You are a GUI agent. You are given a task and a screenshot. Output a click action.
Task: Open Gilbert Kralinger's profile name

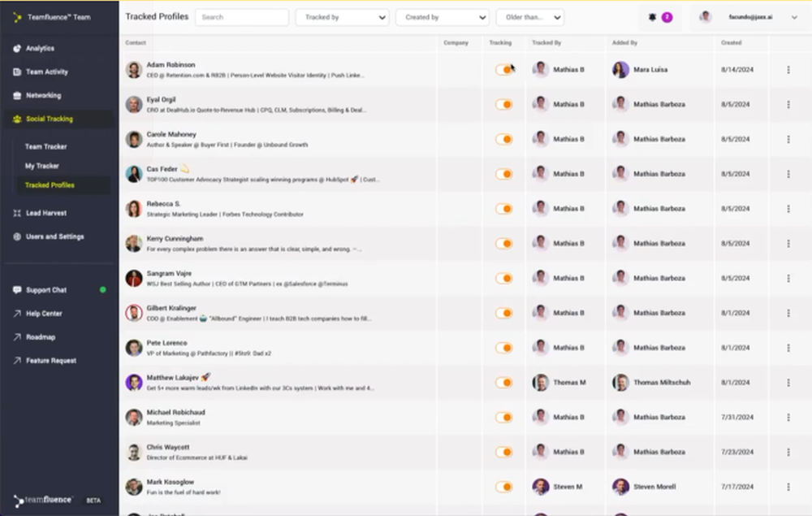click(171, 308)
